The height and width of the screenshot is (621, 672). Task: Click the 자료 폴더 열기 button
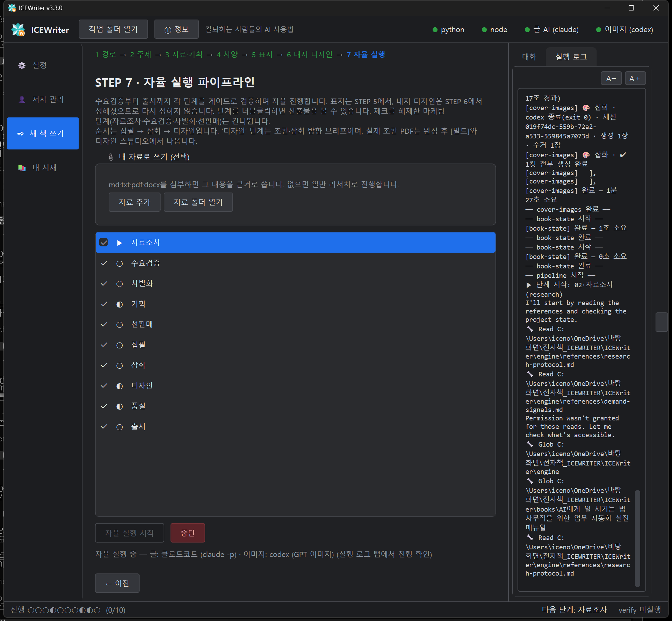pyautogui.click(x=198, y=202)
